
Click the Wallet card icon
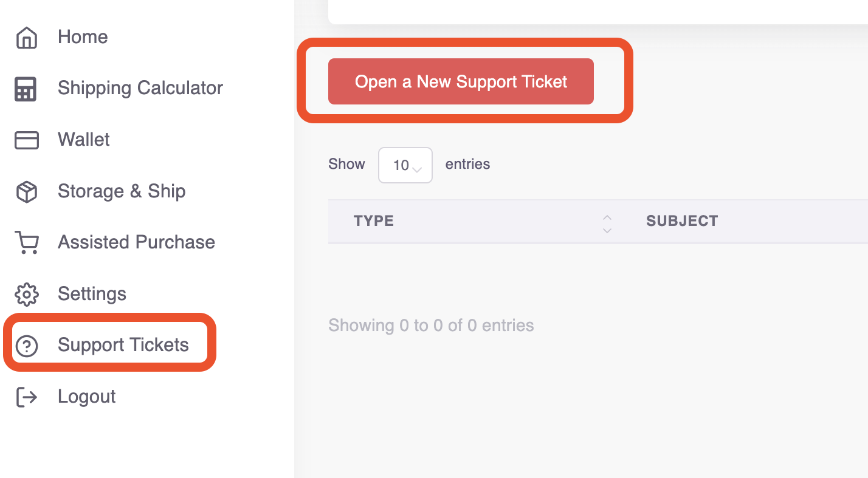coord(26,140)
